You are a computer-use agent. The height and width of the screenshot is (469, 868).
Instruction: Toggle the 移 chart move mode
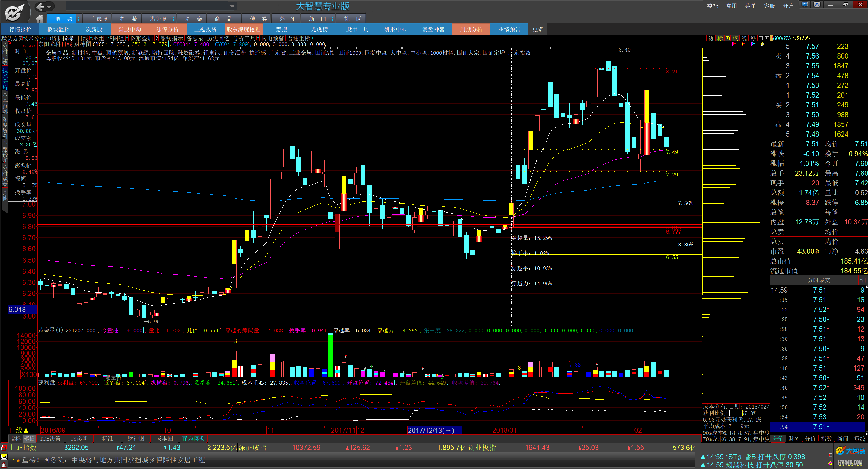753,38
